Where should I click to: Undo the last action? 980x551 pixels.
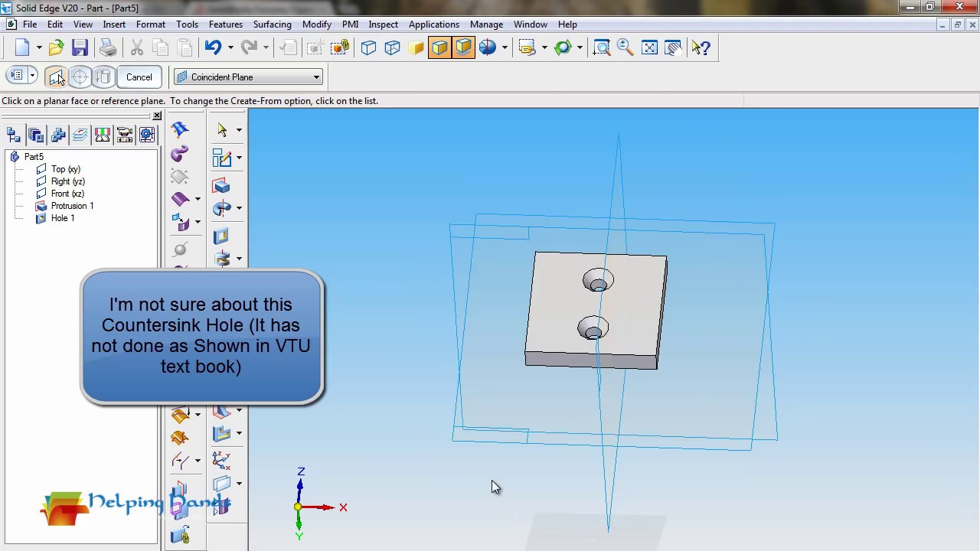pos(213,47)
